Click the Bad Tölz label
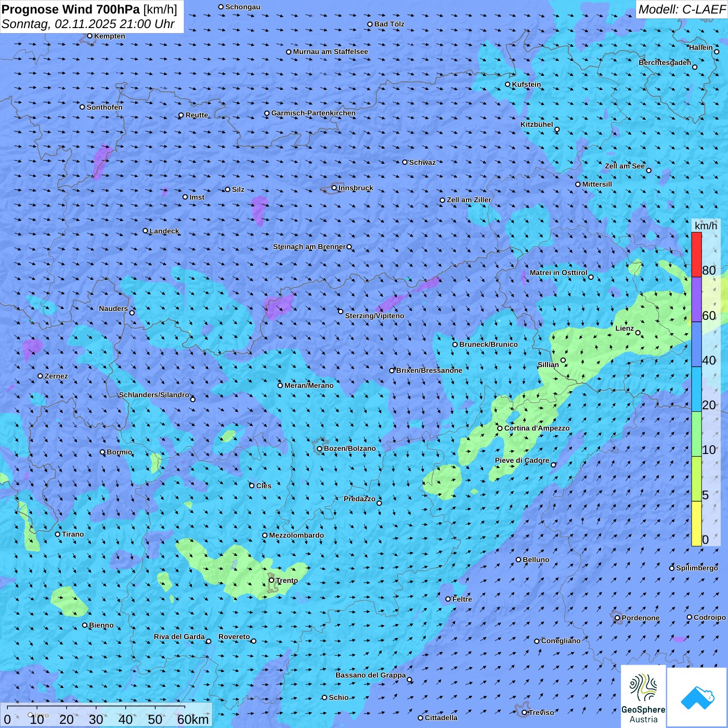Viewport: 728px width, 728px height. tap(389, 24)
